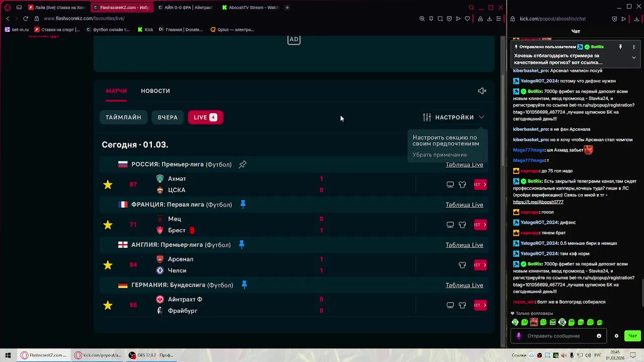Image resolution: width=644 pixels, height=362 pixels.
Task: Open lineups shirt icon for Ахмат–ЦСКА
Action: 462,185
